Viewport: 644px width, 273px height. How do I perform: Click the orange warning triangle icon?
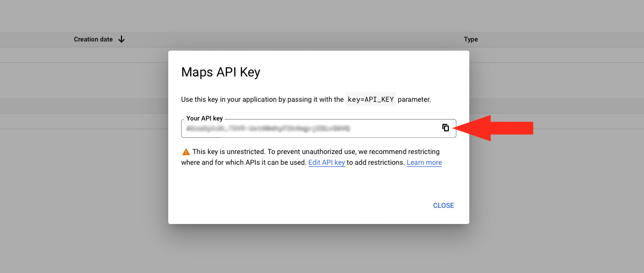point(186,152)
